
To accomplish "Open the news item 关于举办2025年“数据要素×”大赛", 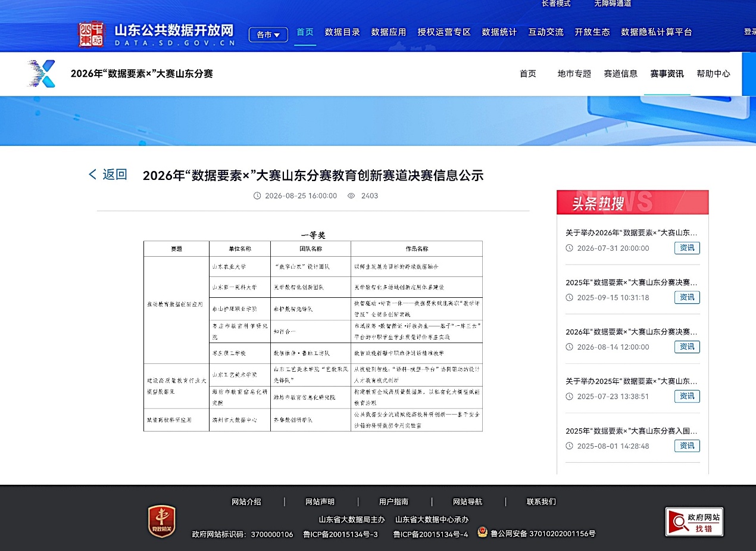I will coord(632,381).
